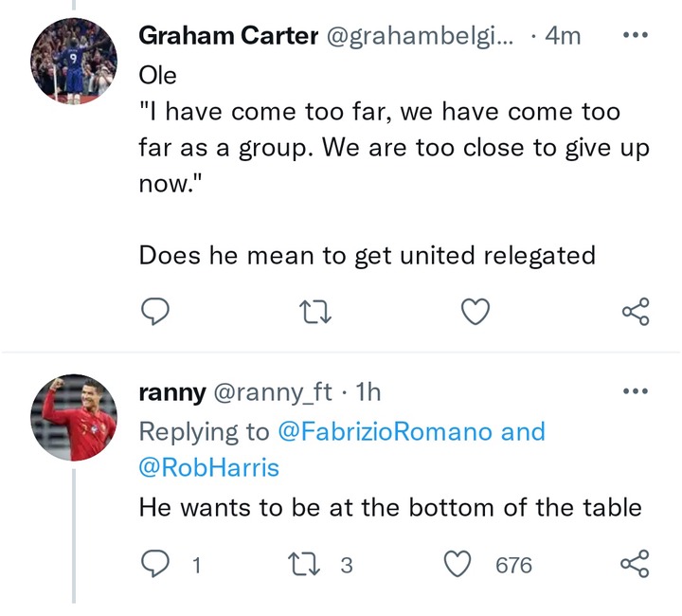This screenshot has width=682, height=616.
Task: Like Graham Carter's tweet
Action: (x=476, y=312)
